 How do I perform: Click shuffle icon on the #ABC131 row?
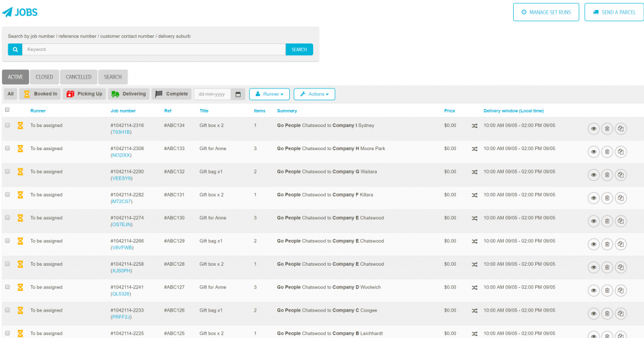474,195
